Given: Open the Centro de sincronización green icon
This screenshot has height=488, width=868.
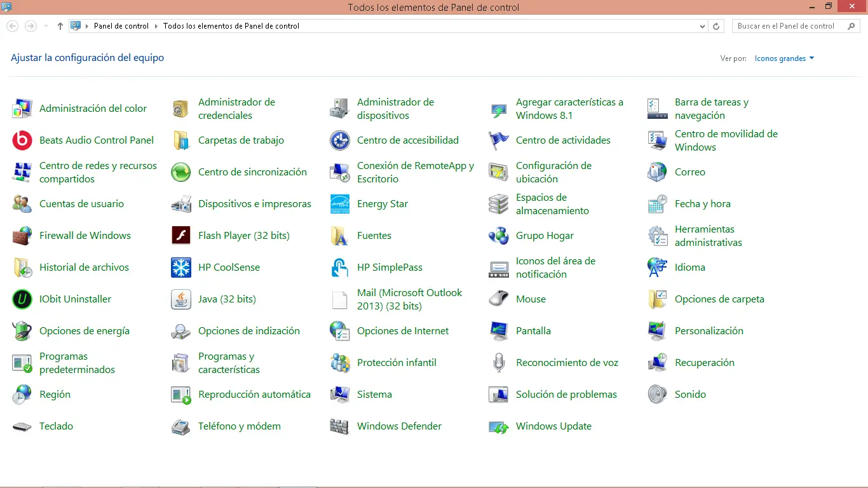Looking at the screenshot, I should click(x=181, y=172).
